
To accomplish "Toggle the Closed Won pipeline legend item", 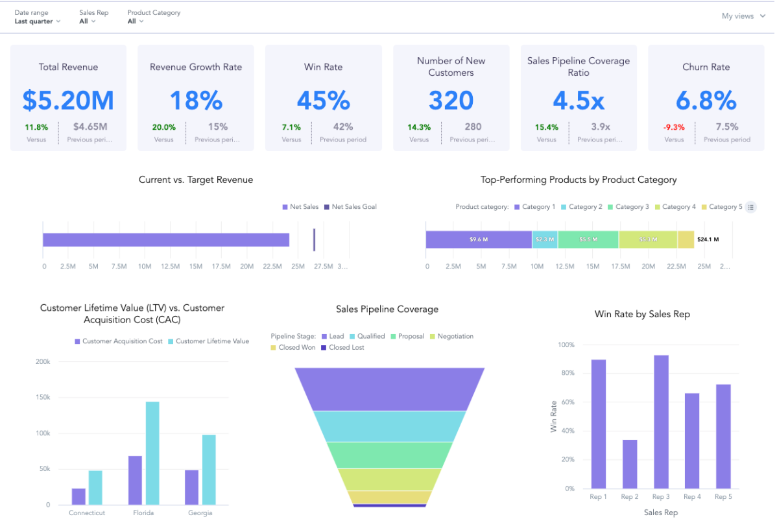I will point(293,348).
